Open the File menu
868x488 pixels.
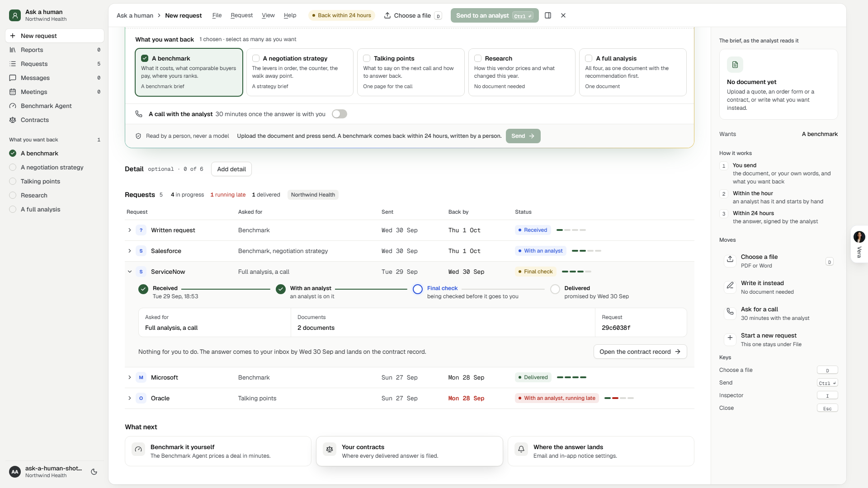[217, 15]
